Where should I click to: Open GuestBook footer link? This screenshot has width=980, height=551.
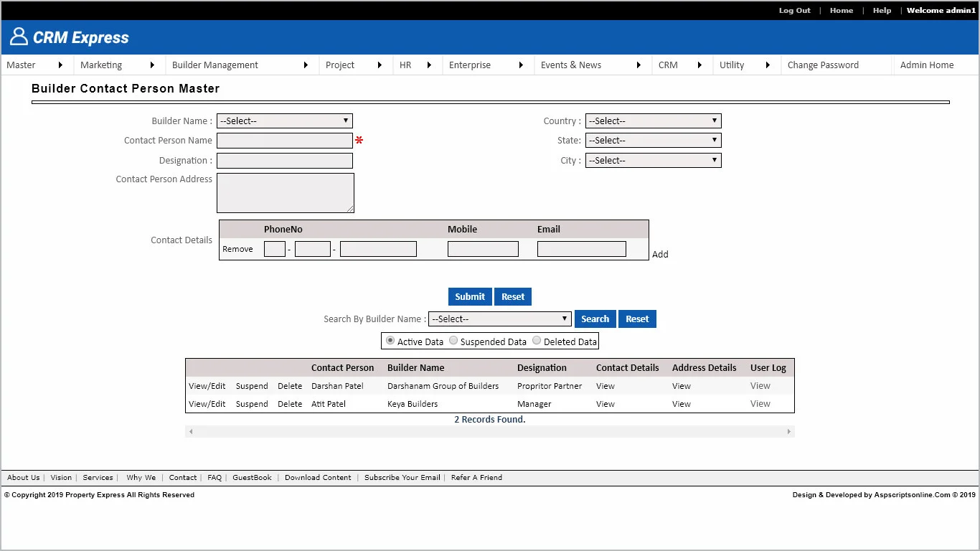tap(252, 477)
